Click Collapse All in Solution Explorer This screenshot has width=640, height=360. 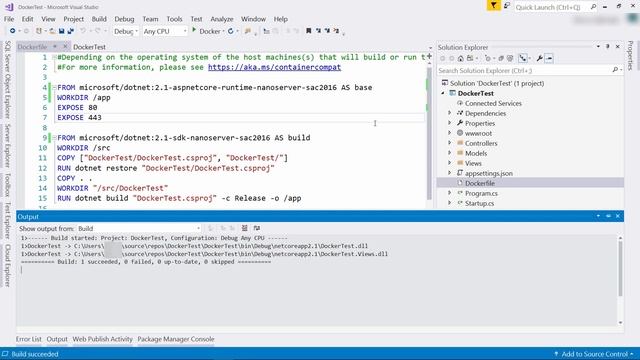point(501,58)
